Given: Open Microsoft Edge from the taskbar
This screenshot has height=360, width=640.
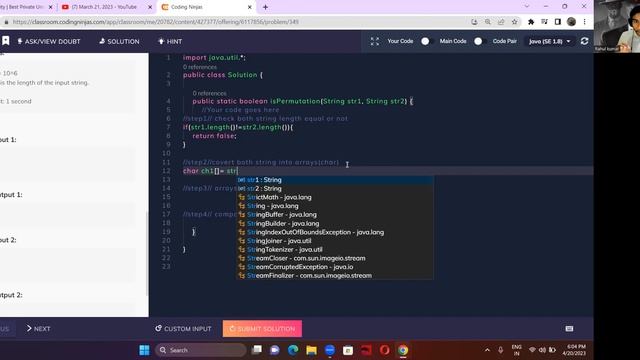Looking at the screenshot, I should (293, 350).
